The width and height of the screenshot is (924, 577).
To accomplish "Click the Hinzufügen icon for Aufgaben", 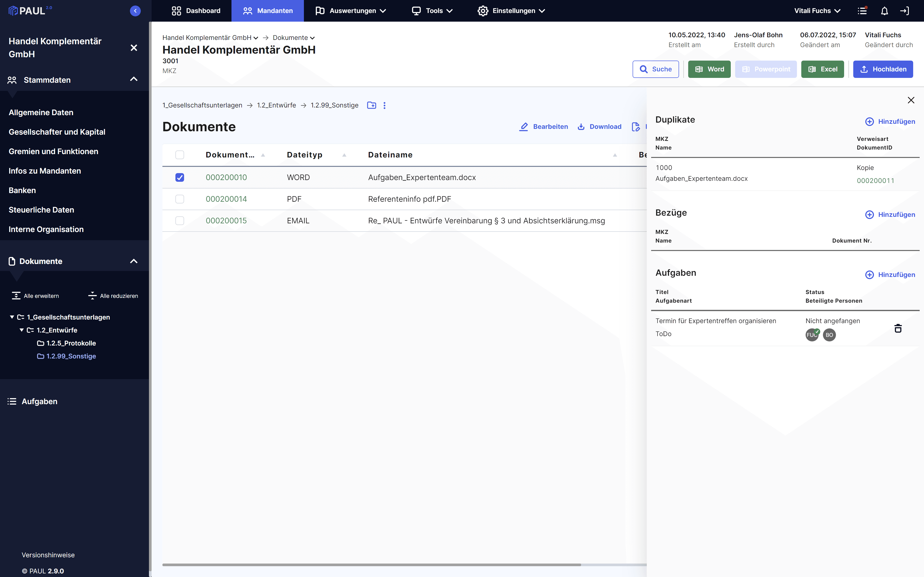I will (x=869, y=275).
